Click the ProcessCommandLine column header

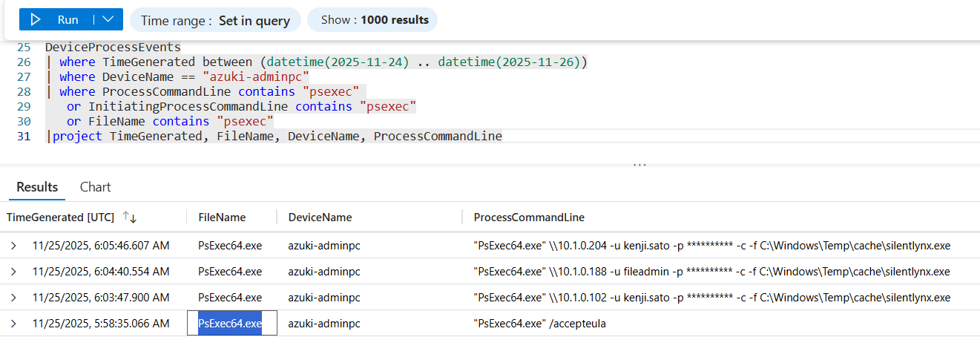529,217
